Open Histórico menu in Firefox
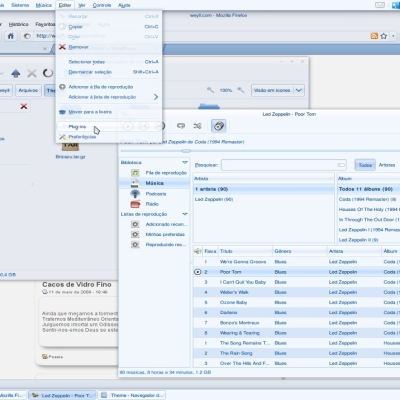Viewport: 400px width, 400px height. coord(19,24)
